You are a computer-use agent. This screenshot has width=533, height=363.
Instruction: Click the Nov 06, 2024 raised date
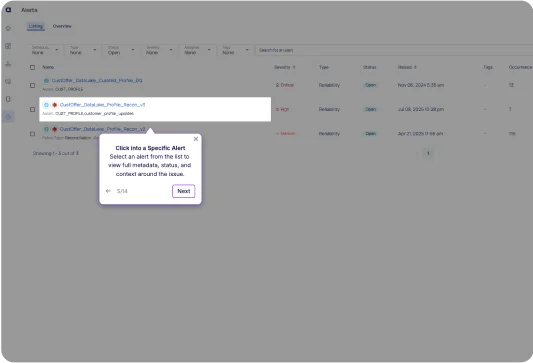[x=421, y=85]
